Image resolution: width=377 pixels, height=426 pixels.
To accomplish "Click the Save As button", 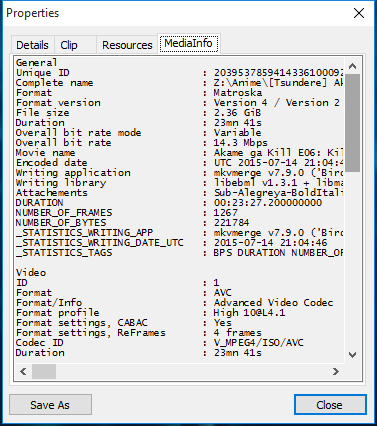I will 50,405.
